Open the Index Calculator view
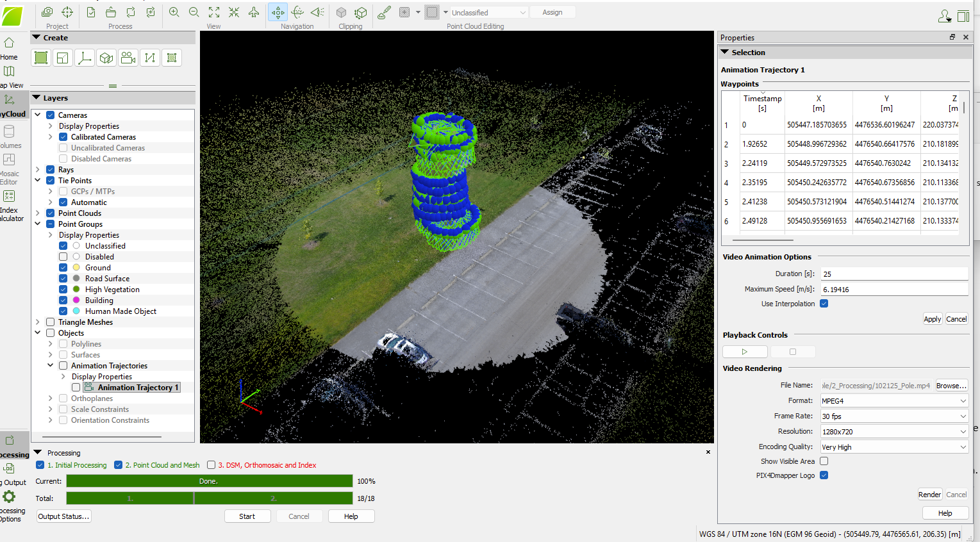 click(x=9, y=197)
